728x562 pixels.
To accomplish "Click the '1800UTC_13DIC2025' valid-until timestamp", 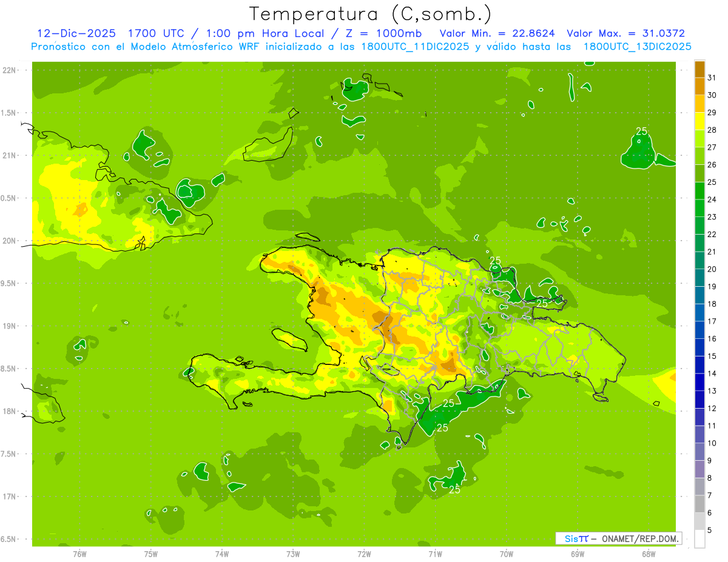I will pos(637,47).
